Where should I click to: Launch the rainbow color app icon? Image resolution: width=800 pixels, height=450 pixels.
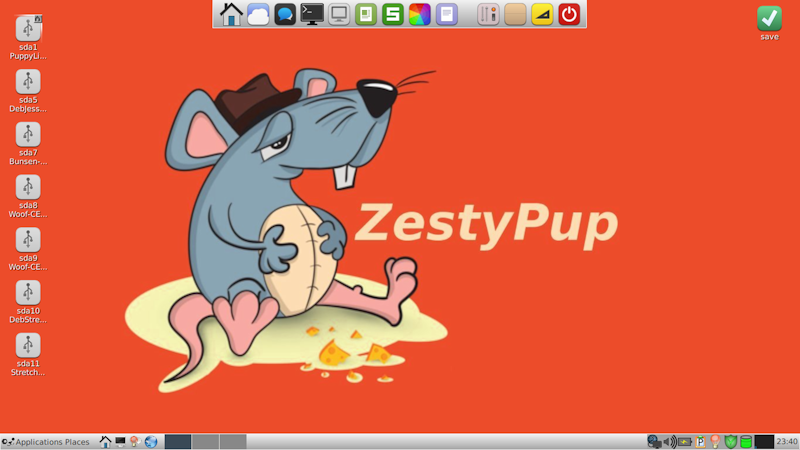pyautogui.click(x=420, y=14)
